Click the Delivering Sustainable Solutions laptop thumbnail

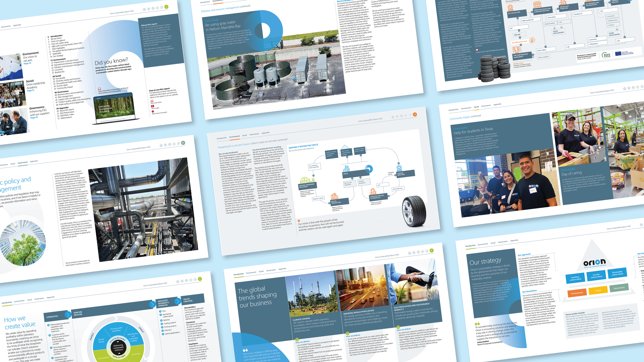pyautogui.click(x=114, y=108)
